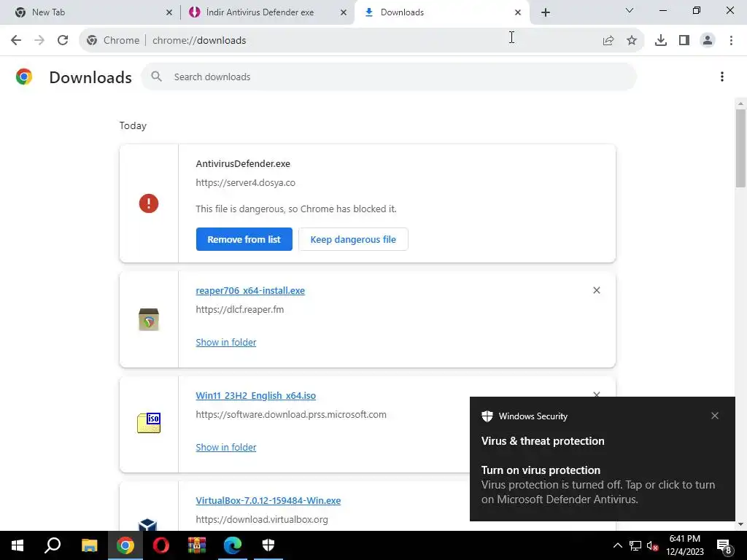Image resolution: width=747 pixels, height=560 pixels.
Task: Open the Chrome three-dot menu in toolbar
Action: 731,41
